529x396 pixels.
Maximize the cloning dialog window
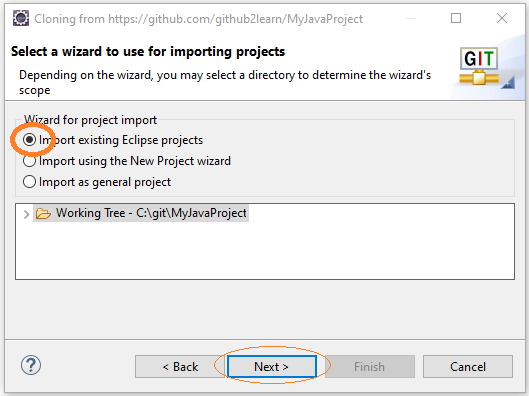click(456, 18)
